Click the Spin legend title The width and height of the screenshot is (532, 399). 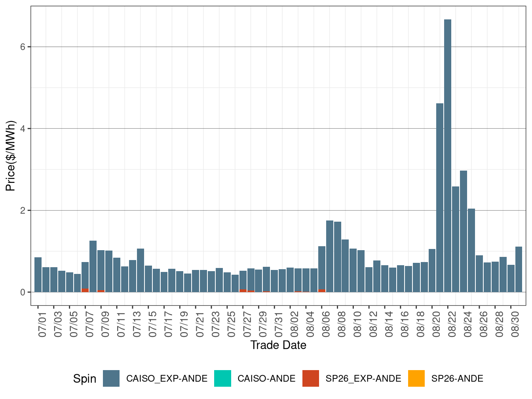click(x=85, y=379)
